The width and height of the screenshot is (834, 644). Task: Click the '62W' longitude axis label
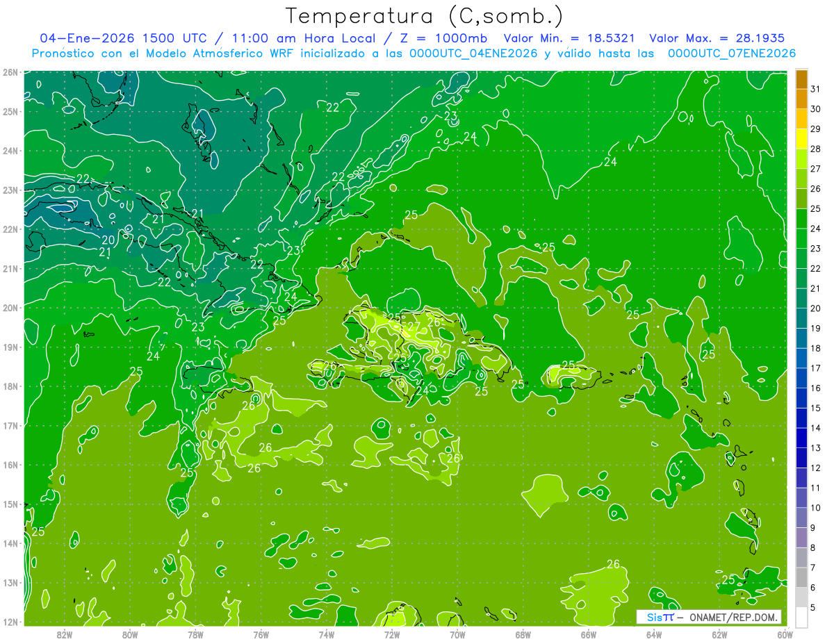(719, 634)
